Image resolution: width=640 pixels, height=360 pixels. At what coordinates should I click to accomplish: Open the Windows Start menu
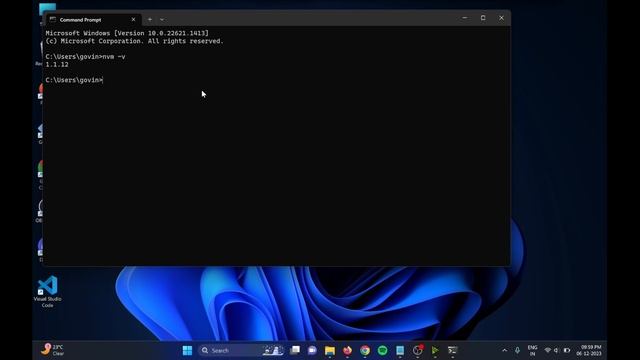point(187,350)
